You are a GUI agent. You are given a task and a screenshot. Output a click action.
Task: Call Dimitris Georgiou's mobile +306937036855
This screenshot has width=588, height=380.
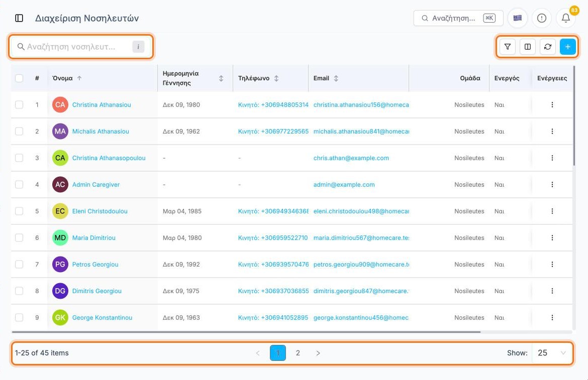pos(273,291)
